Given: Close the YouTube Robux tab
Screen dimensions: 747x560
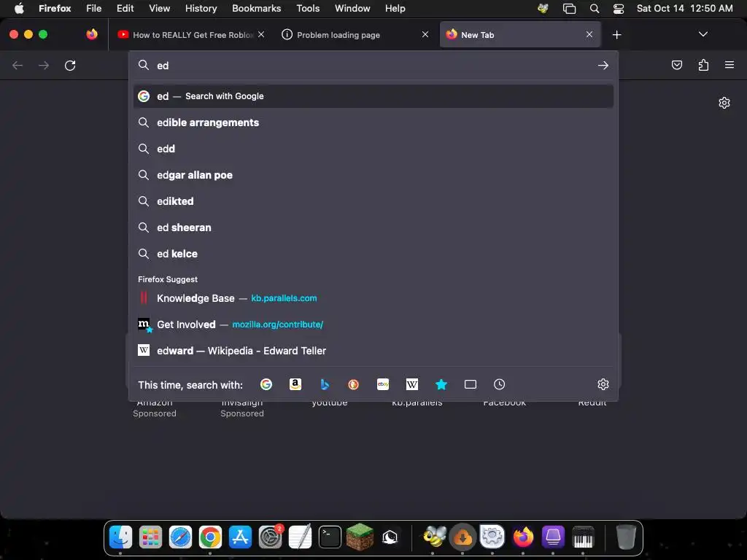Looking at the screenshot, I should click(x=261, y=34).
